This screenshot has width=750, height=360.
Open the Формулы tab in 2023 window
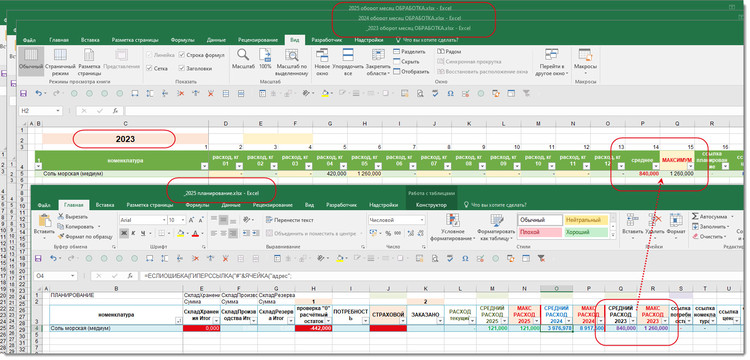183,40
